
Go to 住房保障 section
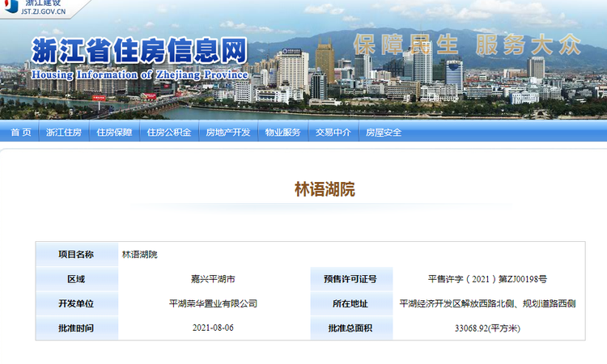114,133
